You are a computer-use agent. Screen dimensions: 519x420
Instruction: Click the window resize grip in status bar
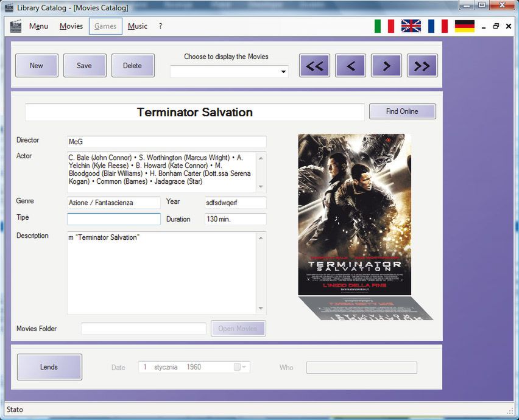(x=510, y=410)
